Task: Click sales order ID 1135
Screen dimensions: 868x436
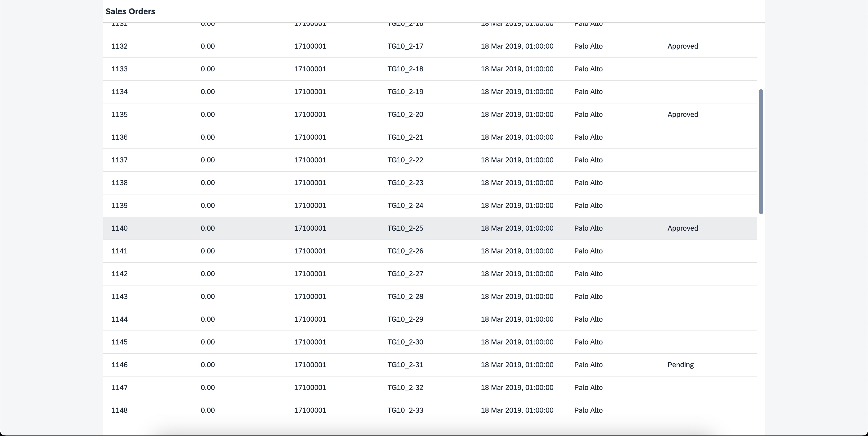Action: (x=120, y=114)
